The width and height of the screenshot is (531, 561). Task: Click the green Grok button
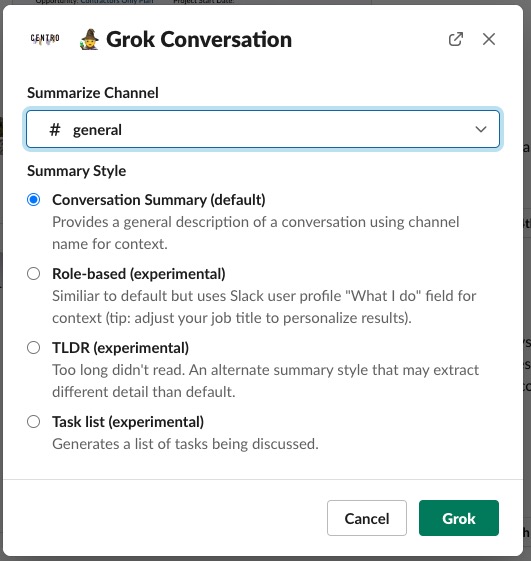(459, 518)
